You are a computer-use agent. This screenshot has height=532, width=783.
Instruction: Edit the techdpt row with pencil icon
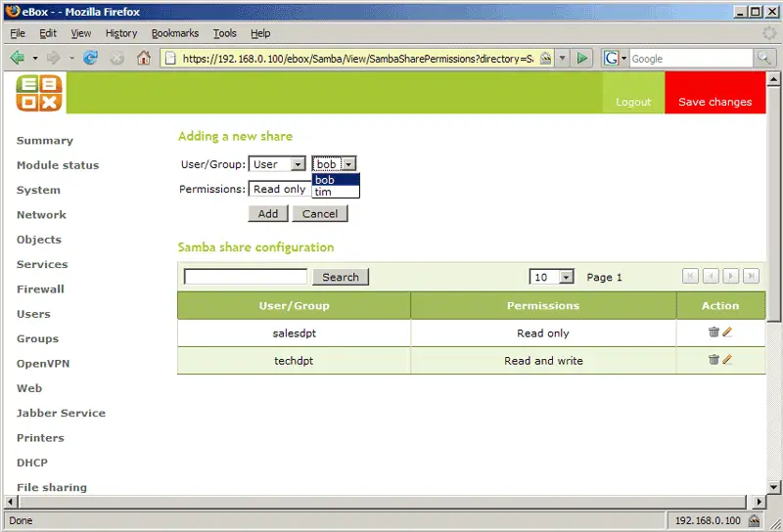pyautogui.click(x=727, y=359)
